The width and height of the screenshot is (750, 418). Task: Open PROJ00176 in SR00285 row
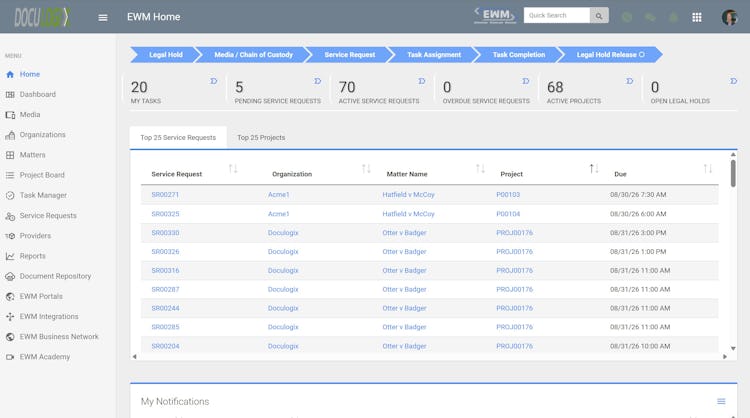click(514, 327)
